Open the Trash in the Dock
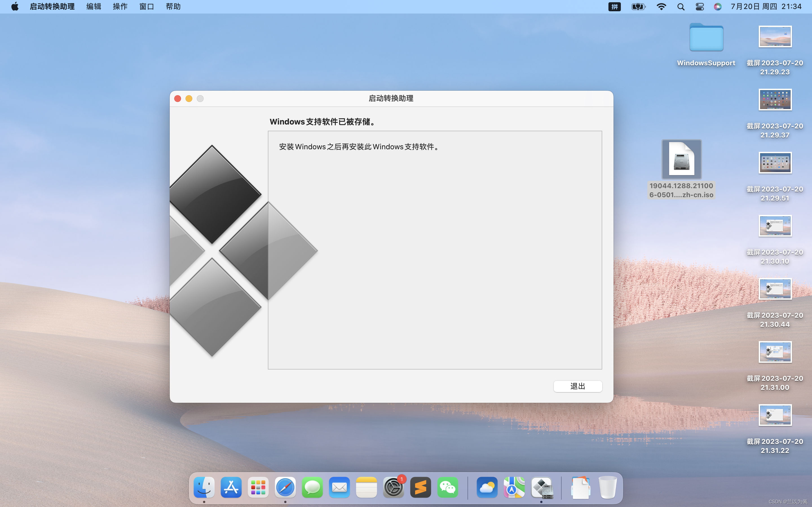This screenshot has width=812, height=507. pyautogui.click(x=607, y=487)
